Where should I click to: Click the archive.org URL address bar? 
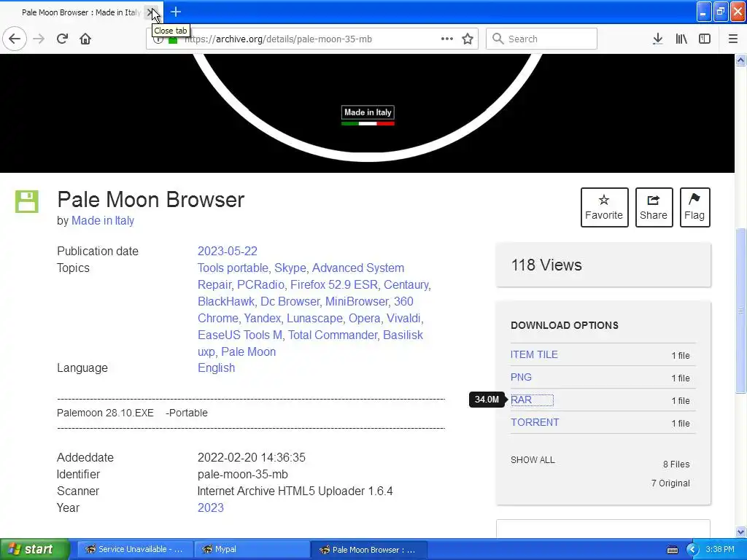[312, 39]
